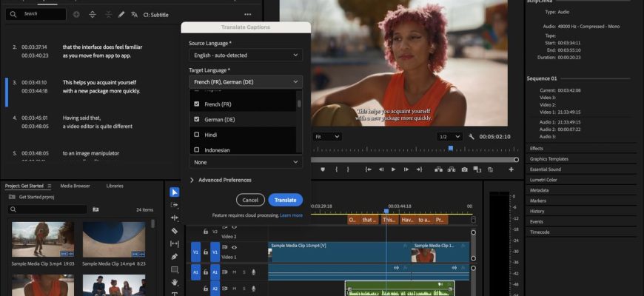Open program monitor wrench settings
The image size is (644, 296).
coord(472,137)
